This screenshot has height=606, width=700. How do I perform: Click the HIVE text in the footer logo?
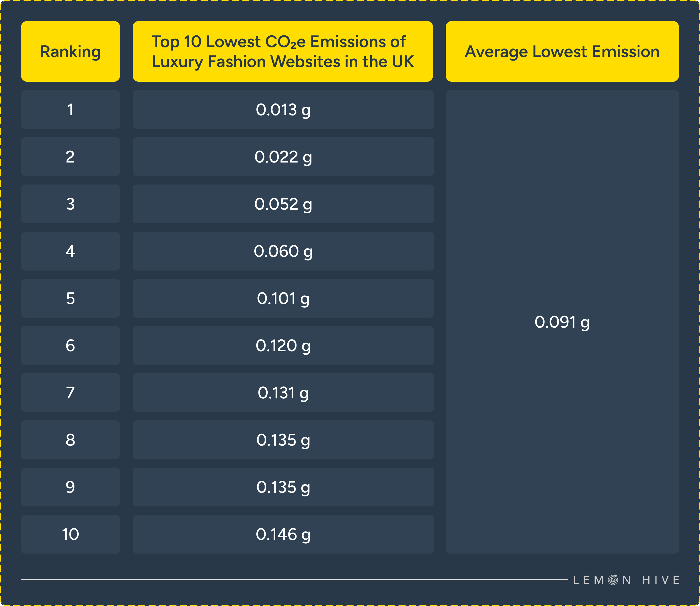click(661, 580)
